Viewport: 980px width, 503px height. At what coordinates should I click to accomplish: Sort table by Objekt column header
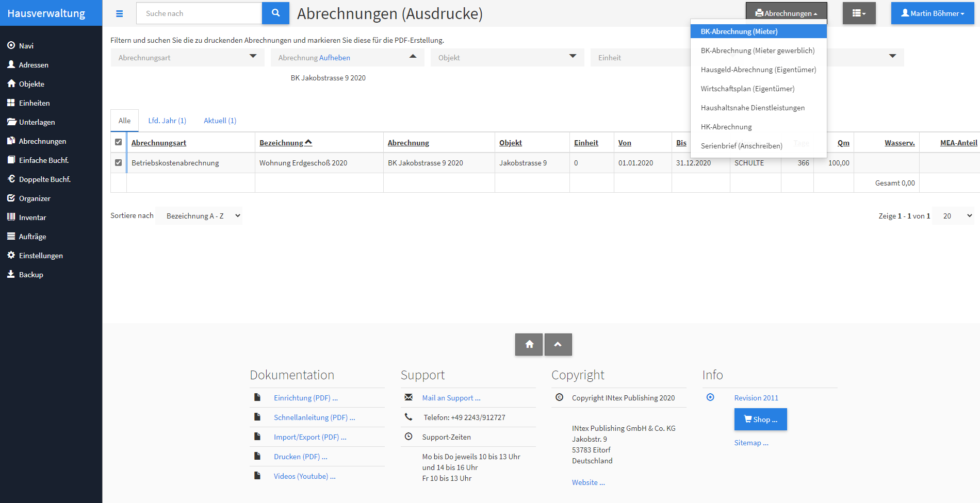pyautogui.click(x=510, y=143)
